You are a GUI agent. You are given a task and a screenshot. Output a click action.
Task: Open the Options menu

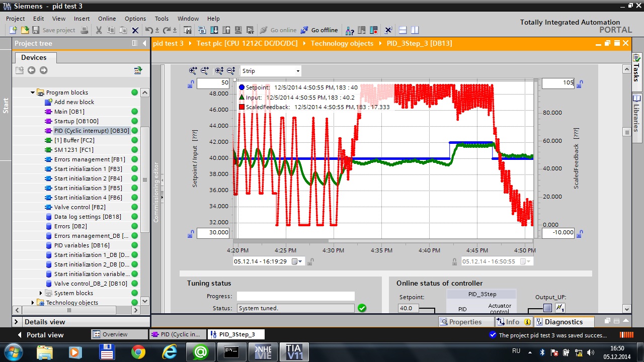click(x=135, y=19)
